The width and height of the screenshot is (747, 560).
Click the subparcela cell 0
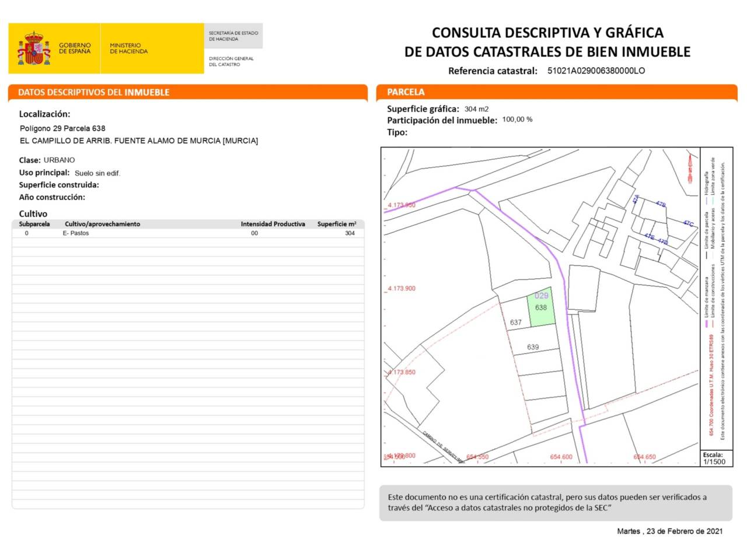tap(27, 233)
